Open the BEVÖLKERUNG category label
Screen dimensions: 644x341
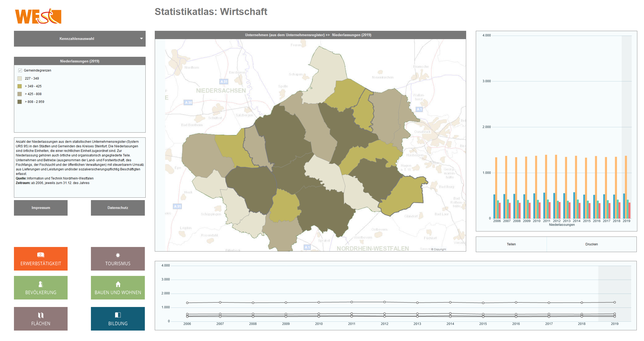41,293
